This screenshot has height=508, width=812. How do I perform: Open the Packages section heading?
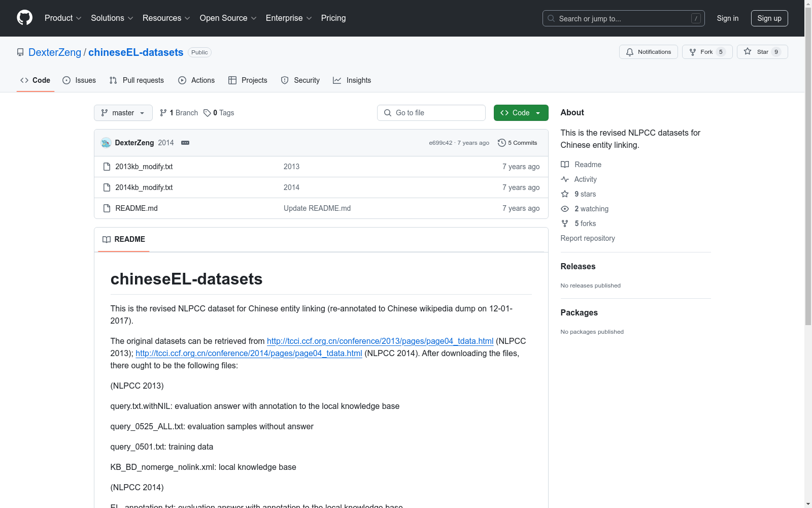579,313
